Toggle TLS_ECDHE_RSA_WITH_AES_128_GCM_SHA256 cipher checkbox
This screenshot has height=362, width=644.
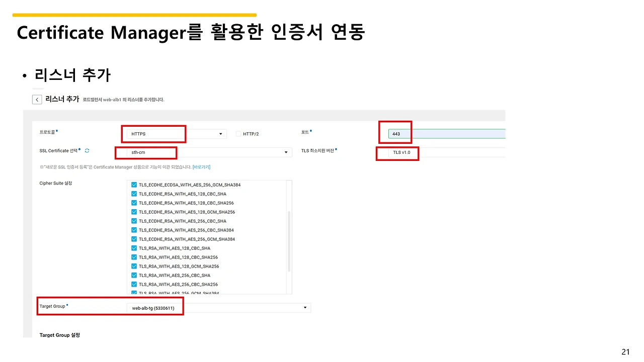[x=134, y=212]
